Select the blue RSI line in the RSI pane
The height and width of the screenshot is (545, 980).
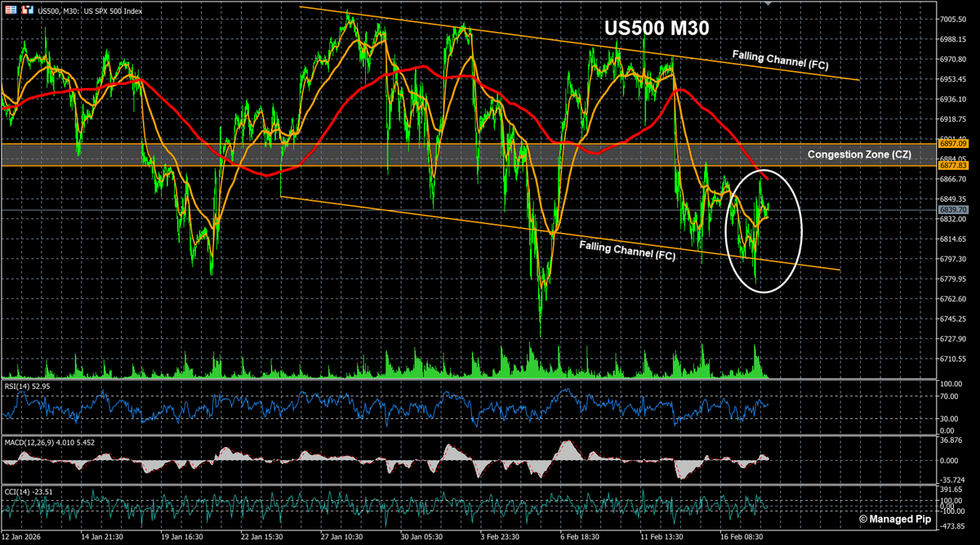384,406
